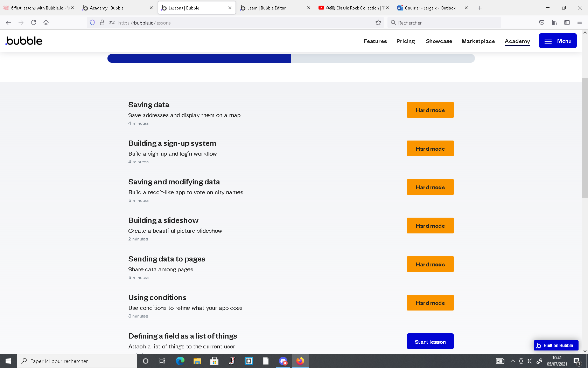This screenshot has height=368, width=588.
Task: Open site permissions icon in address bar
Action: click(112, 23)
